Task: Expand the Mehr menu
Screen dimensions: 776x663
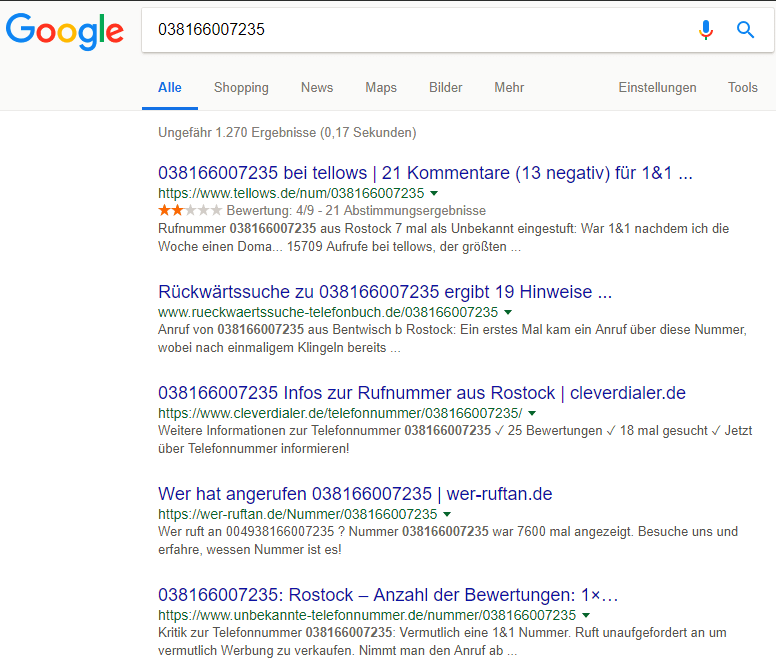Action: [x=509, y=88]
